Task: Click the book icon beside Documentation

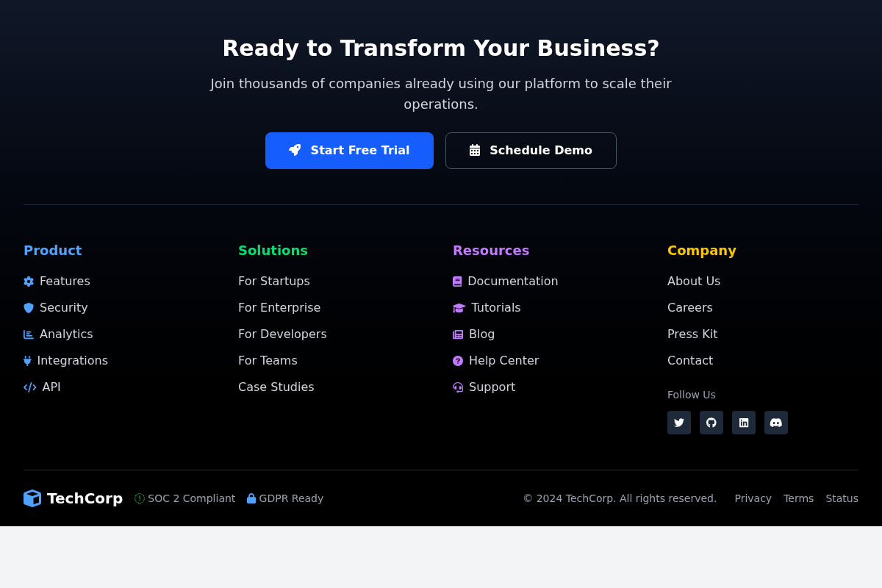Action: pos(457,282)
